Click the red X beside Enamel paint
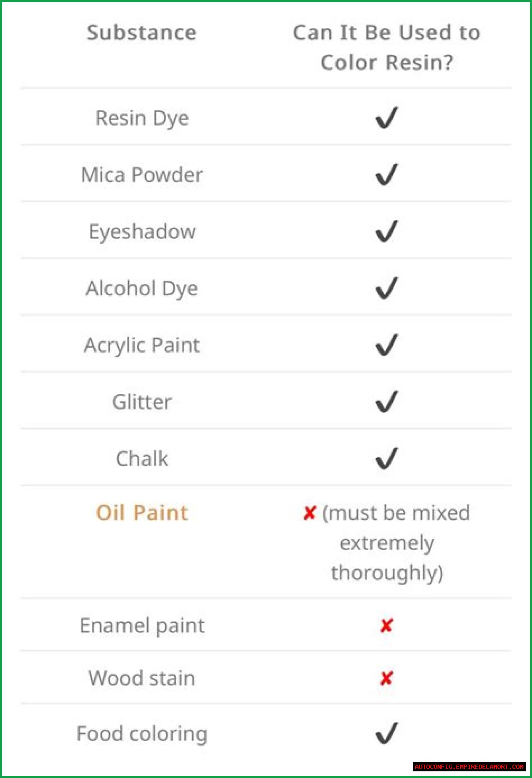This screenshot has height=778, width=532. point(386,625)
